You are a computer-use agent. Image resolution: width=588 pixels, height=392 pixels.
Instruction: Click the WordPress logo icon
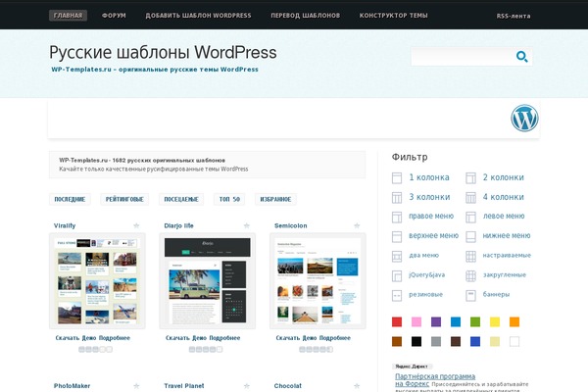tap(524, 119)
